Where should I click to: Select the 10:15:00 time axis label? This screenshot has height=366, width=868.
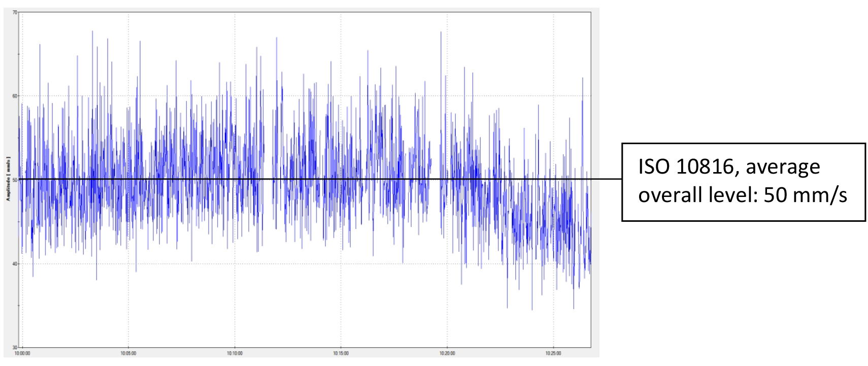tap(341, 353)
